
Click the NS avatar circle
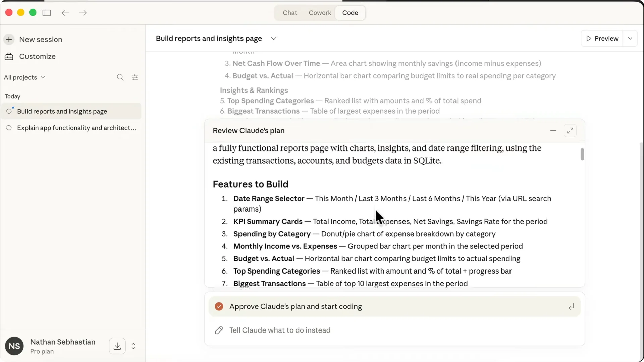coord(14,346)
